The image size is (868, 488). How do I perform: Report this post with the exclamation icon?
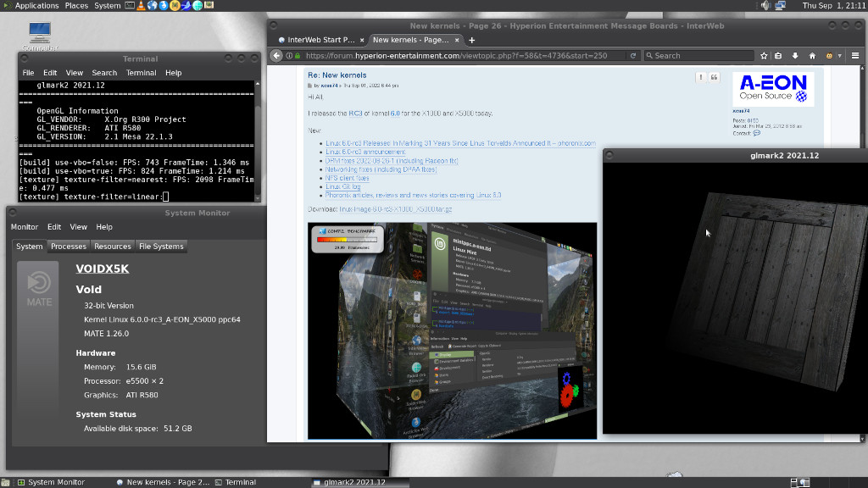[x=701, y=77]
